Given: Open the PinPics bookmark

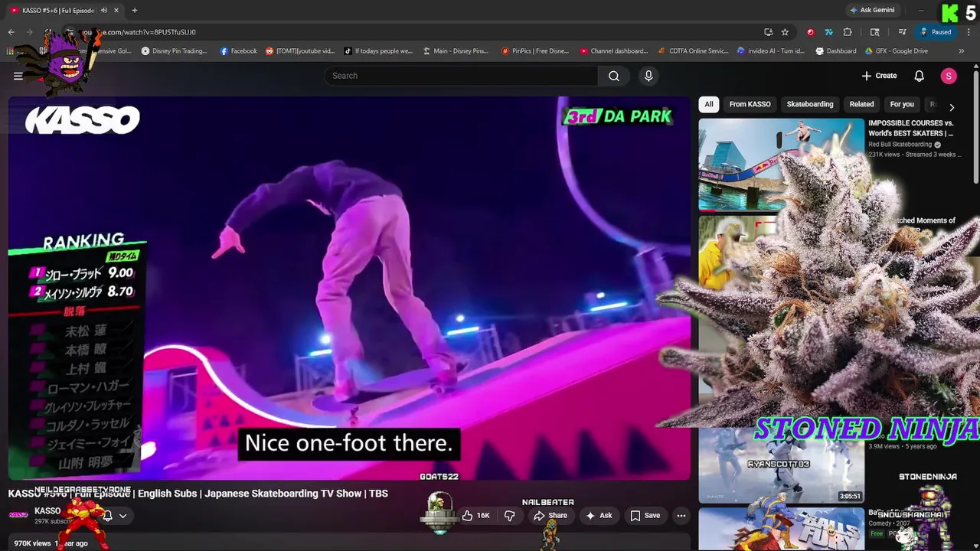Looking at the screenshot, I should pos(535,51).
